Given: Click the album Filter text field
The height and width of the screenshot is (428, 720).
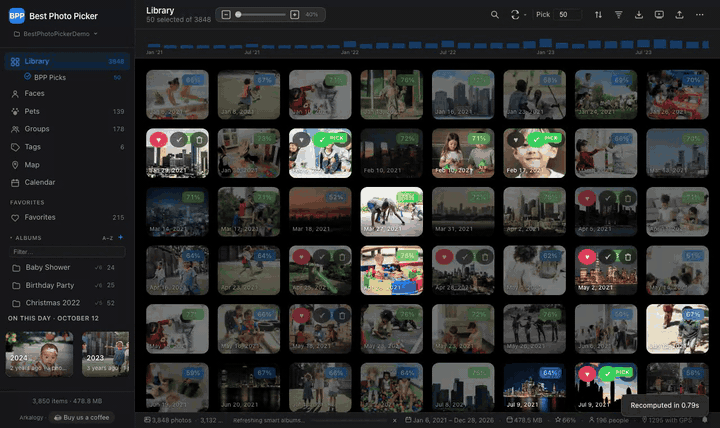Looking at the screenshot, I should [x=67, y=252].
